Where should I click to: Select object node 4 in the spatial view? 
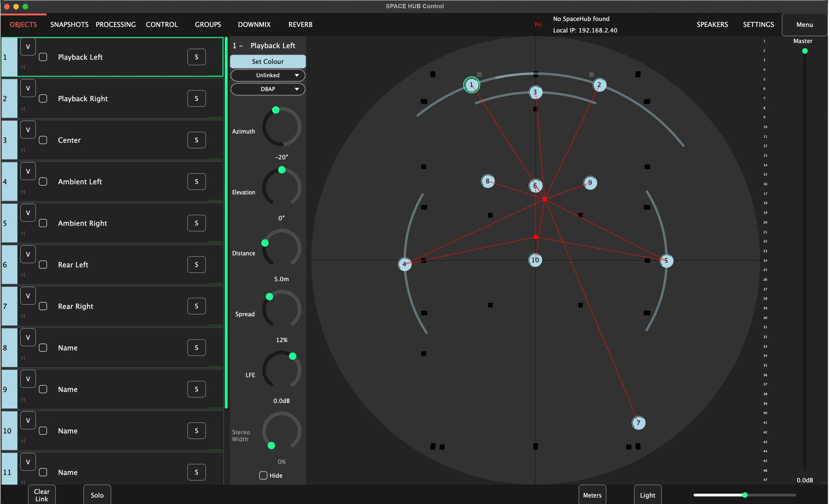[x=404, y=264]
